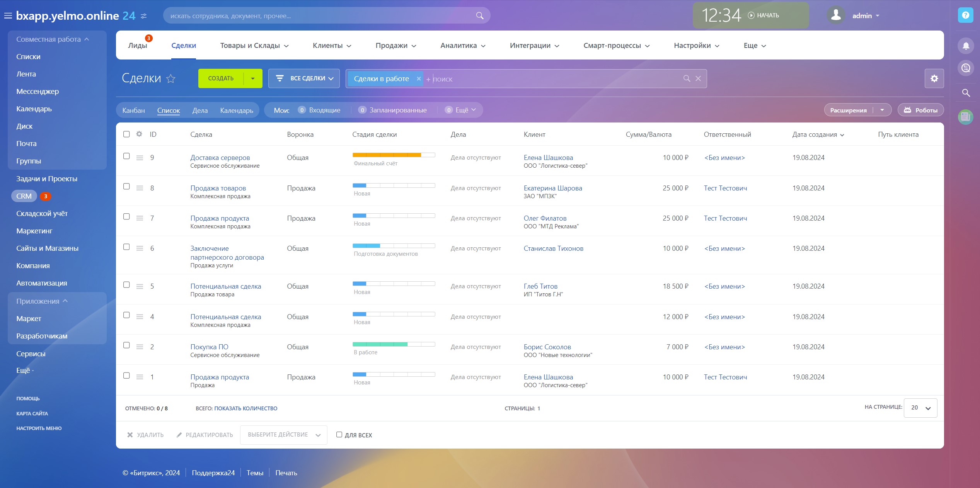The height and width of the screenshot is (488, 980).
Task: Click the Роботы button
Action: pyautogui.click(x=920, y=110)
